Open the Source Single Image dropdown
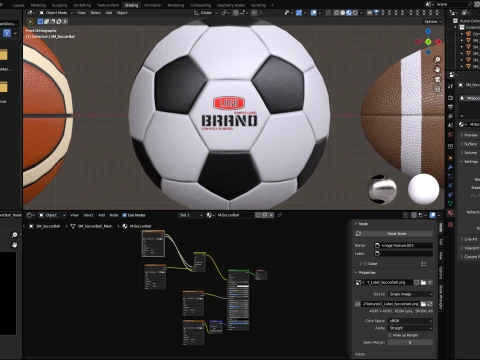The image size is (480, 360). point(410,294)
